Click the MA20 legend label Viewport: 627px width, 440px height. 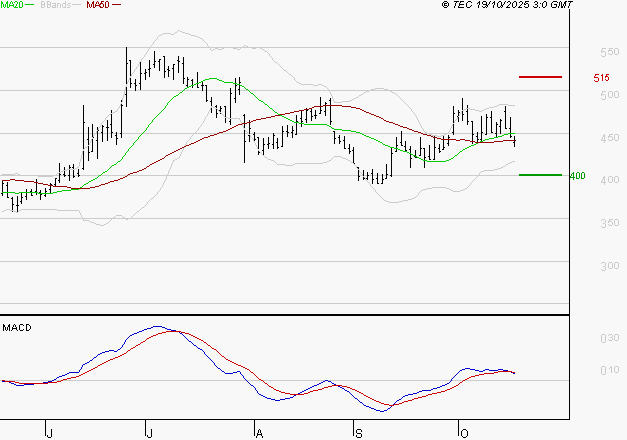pos(12,5)
